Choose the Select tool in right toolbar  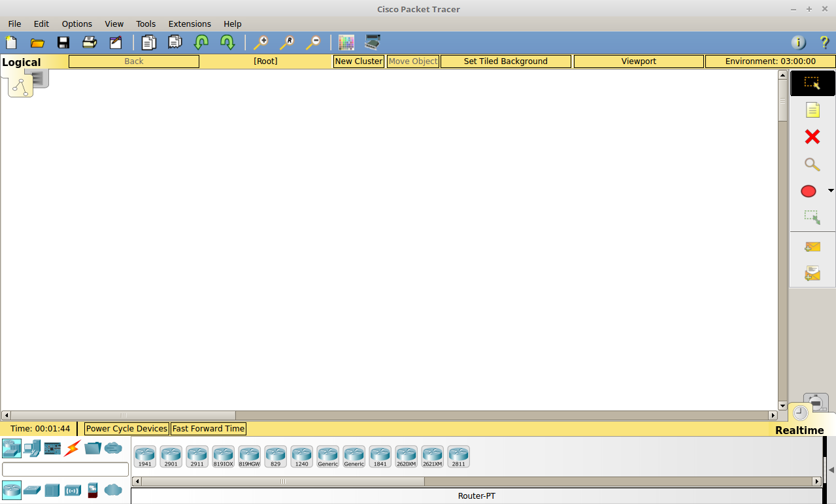click(812, 84)
